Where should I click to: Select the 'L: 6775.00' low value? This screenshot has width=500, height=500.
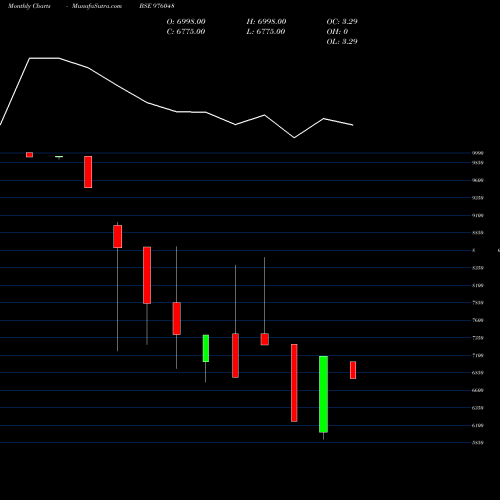tap(266, 31)
